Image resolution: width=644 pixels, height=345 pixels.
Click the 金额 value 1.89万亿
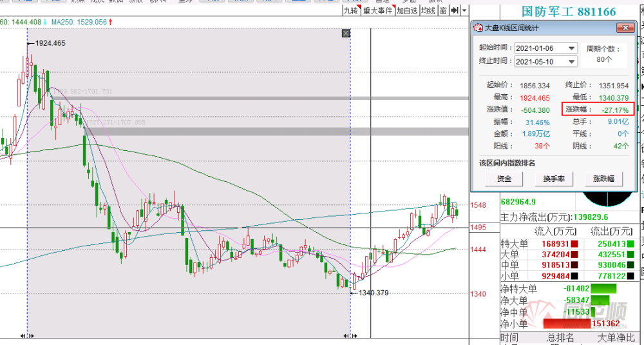coord(536,133)
